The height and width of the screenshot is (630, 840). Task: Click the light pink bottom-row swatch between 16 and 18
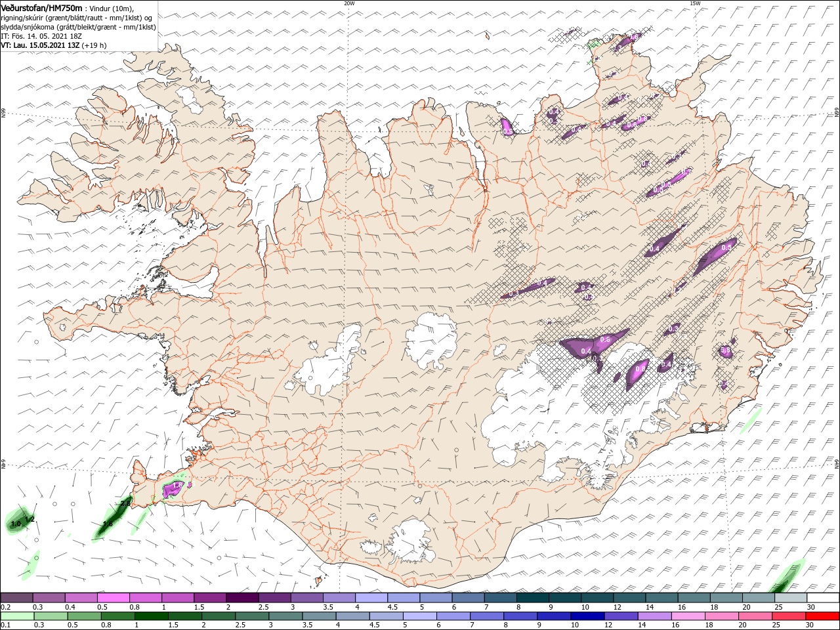[688, 616]
